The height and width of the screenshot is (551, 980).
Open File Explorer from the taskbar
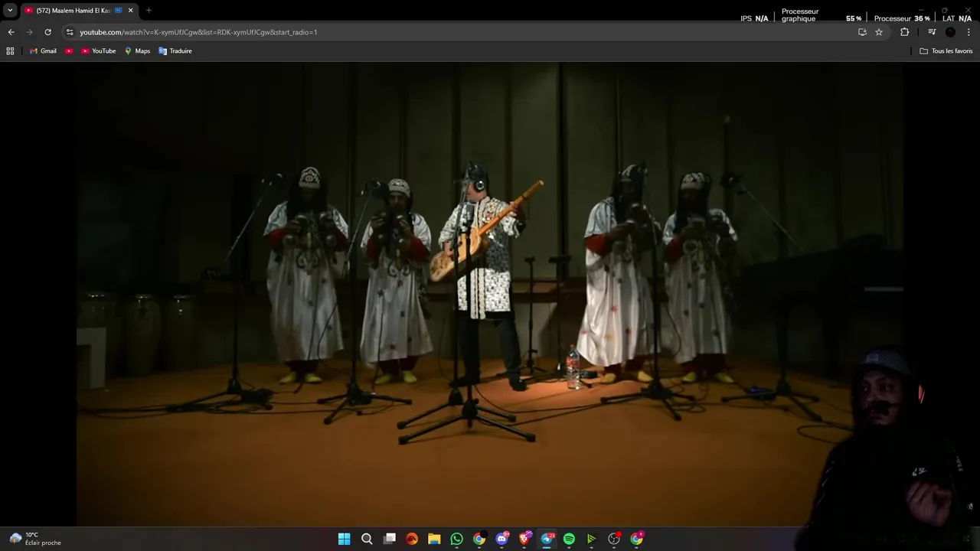point(434,539)
